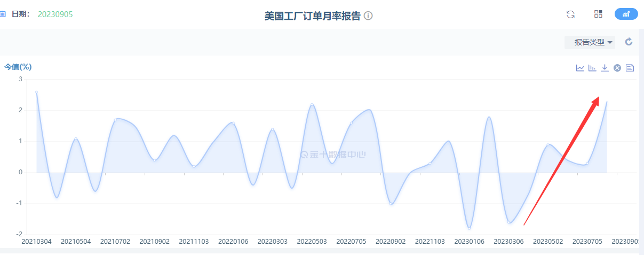Download the chart as image

(x=605, y=68)
